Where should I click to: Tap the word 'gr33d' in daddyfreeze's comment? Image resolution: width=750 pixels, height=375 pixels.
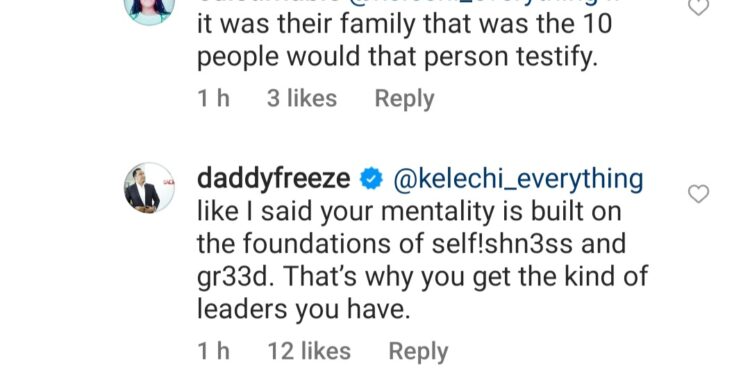click(232, 278)
